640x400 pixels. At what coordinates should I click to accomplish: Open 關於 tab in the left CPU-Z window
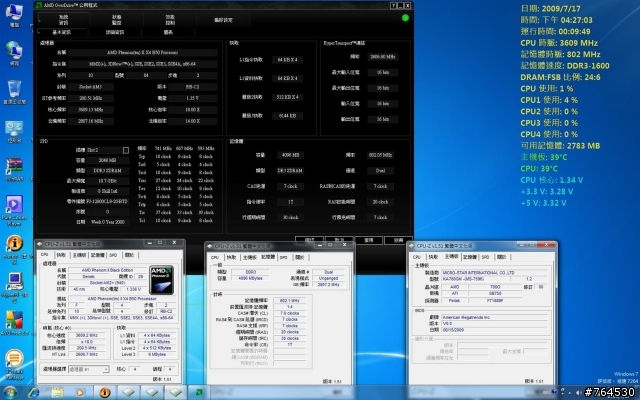(129, 255)
